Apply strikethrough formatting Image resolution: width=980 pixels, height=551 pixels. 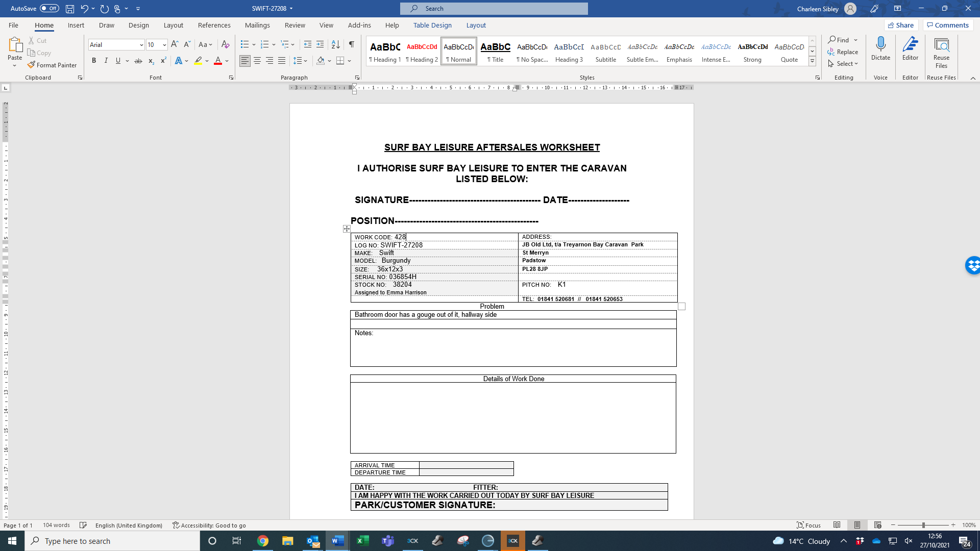[138, 61]
